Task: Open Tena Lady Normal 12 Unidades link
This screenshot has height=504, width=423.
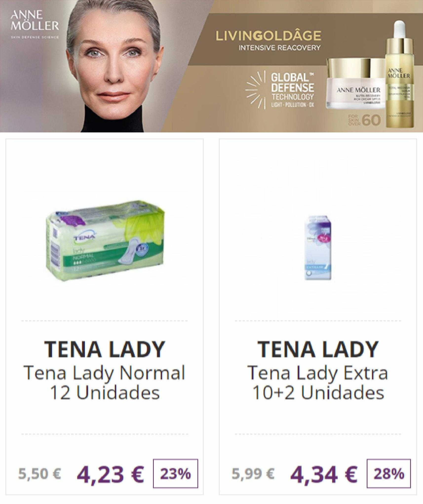Action: 104,383
